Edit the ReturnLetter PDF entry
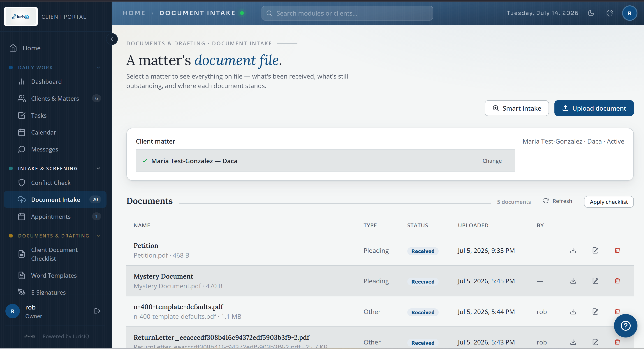This screenshot has height=349, width=644. [595, 342]
